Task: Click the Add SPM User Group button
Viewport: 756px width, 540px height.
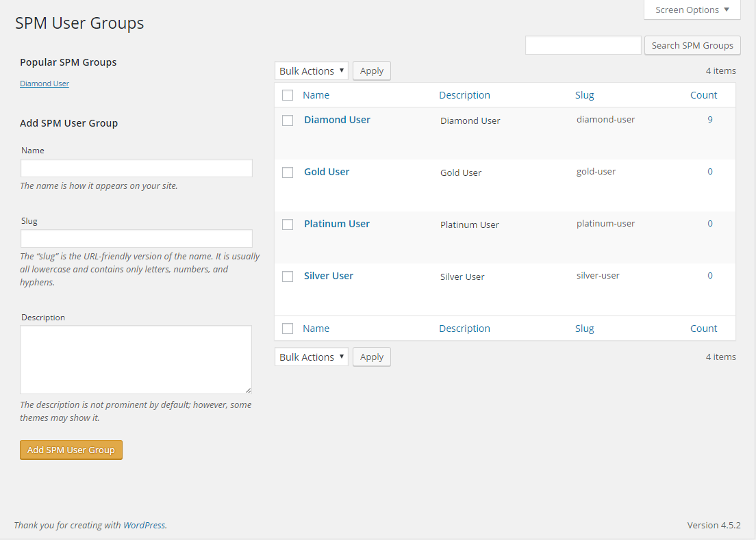Action: tap(71, 450)
